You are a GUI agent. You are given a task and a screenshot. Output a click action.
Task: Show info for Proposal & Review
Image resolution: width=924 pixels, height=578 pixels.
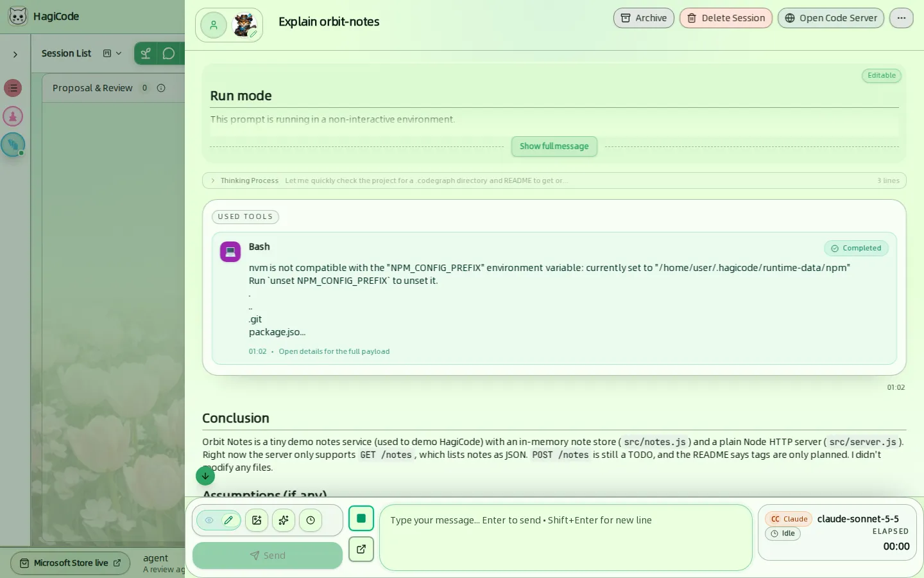coord(161,88)
